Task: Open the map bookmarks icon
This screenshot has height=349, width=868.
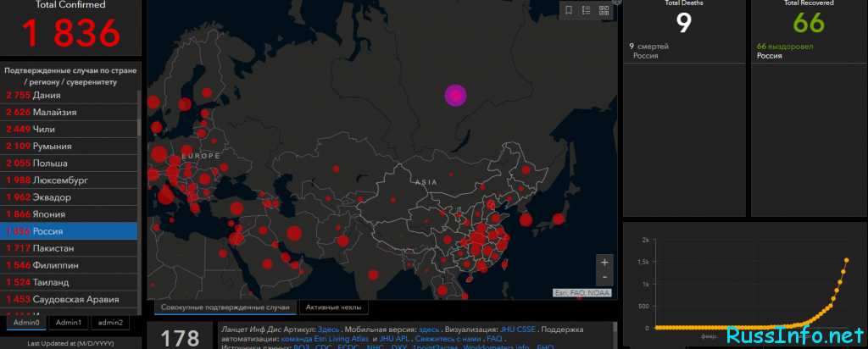Action: pos(569,10)
